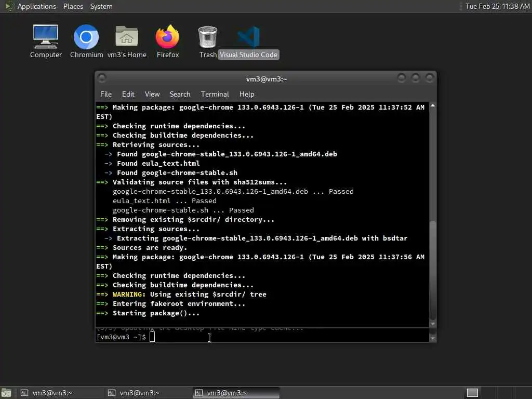Click 'Removing existing $srcdir/ directory...' line
532x399 pixels.
click(193, 220)
